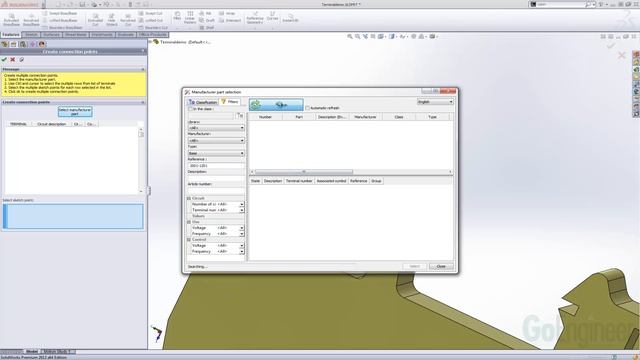The height and width of the screenshot is (360, 640).
Task: Click class browse icon beside class field
Action: click(x=240, y=116)
